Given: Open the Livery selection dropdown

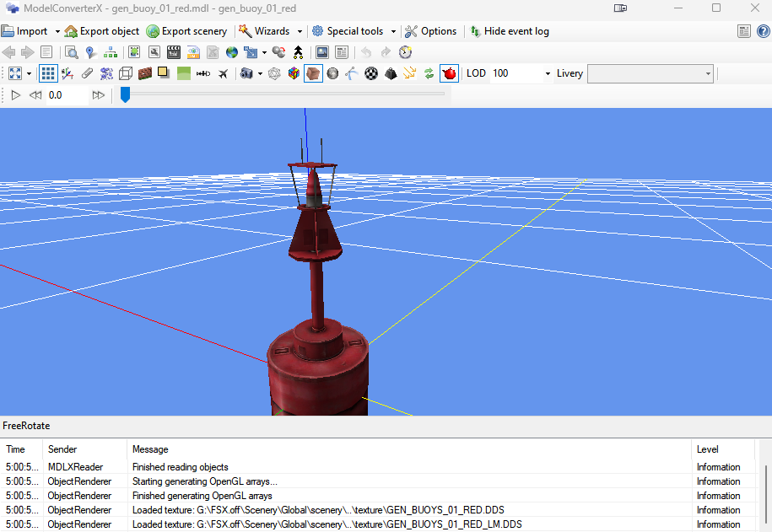Looking at the screenshot, I should [x=709, y=73].
